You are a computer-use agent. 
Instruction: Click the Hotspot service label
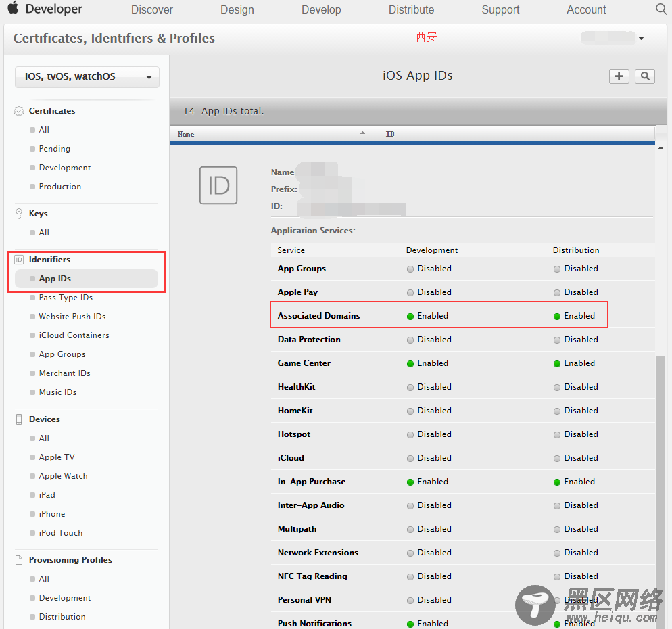click(x=293, y=434)
